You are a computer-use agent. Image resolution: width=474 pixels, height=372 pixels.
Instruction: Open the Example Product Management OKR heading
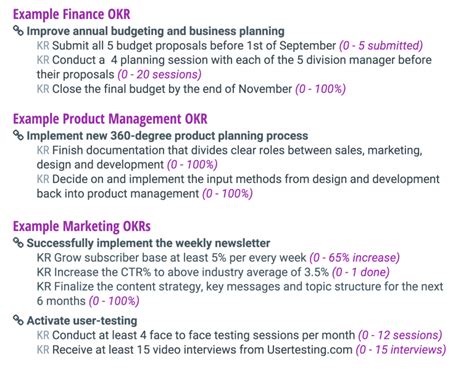110,119
